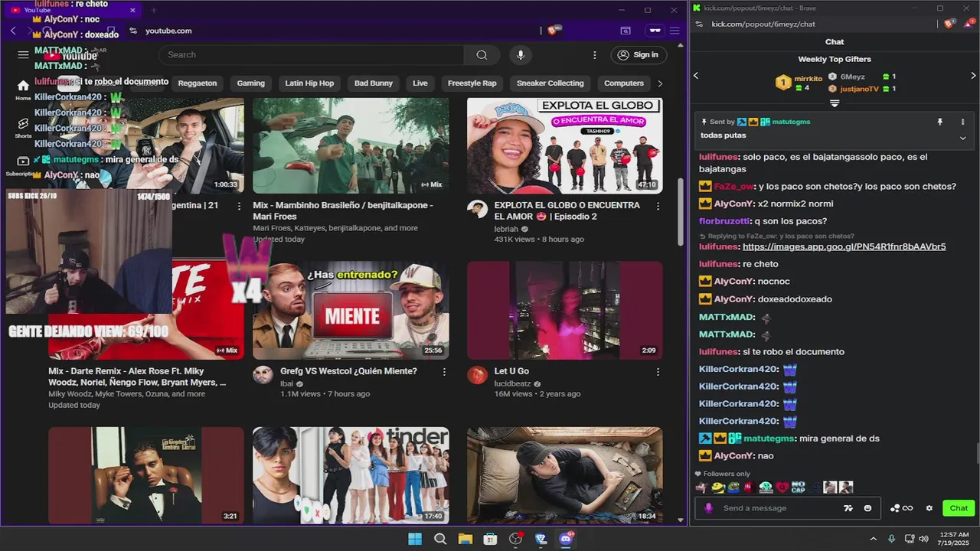Show hidden system tray icons
This screenshot has width=980, height=551.
pos(873,539)
